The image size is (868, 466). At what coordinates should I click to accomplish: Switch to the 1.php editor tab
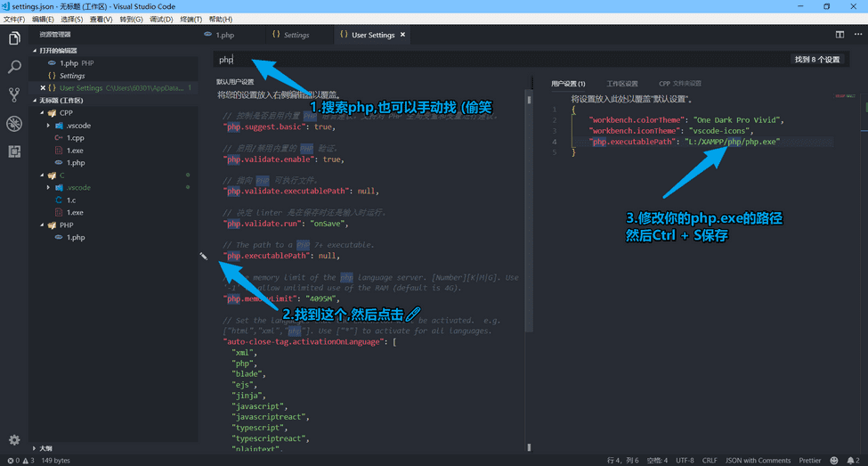[224, 35]
